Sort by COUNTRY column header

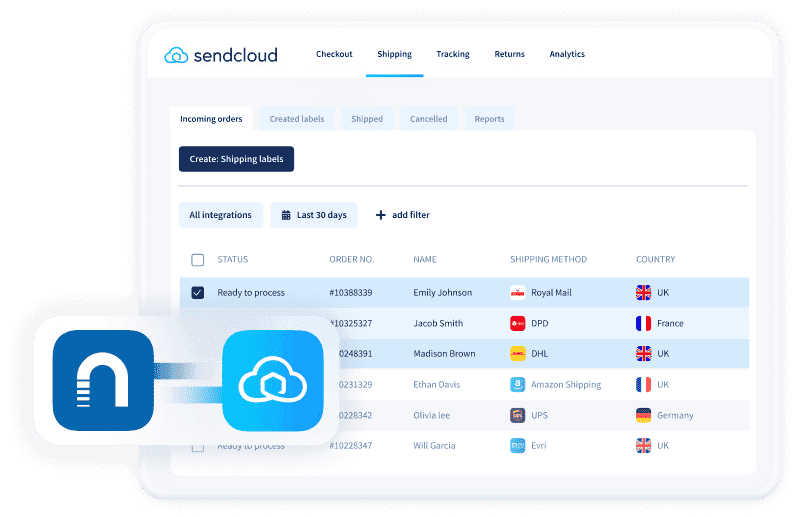click(x=655, y=259)
